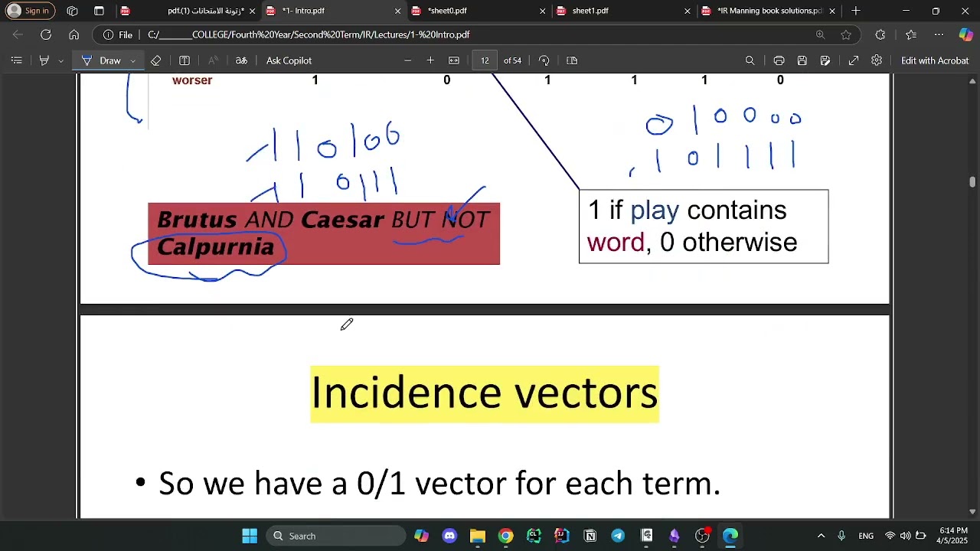980x551 pixels.
Task: Open File Explorer from the taskbar
Action: (x=478, y=536)
